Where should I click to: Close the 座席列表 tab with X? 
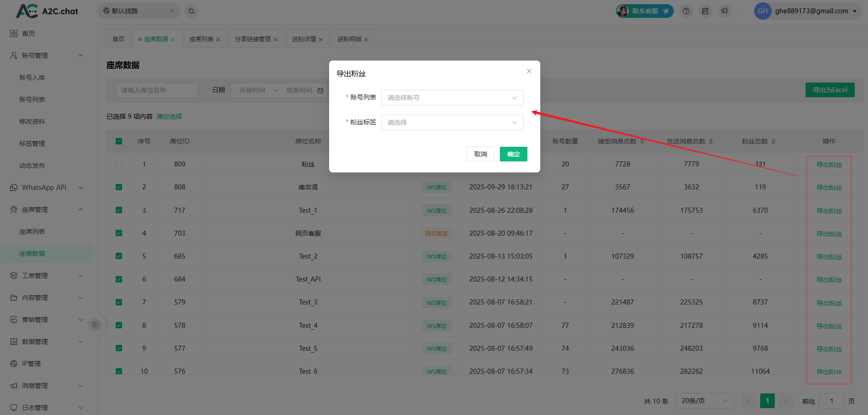point(218,40)
